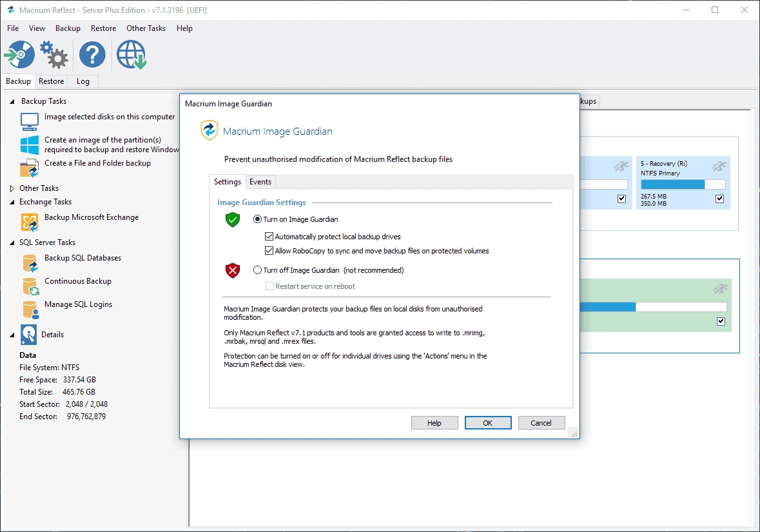This screenshot has width=760, height=532.
Task: Click Backup SQL Databases link
Action: 83,258
